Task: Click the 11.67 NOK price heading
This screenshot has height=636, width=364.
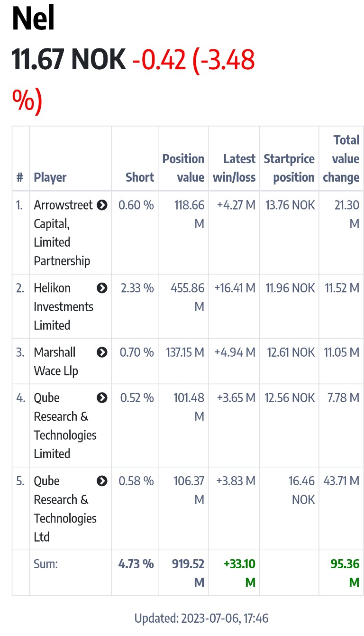Action: tap(69, 61)
